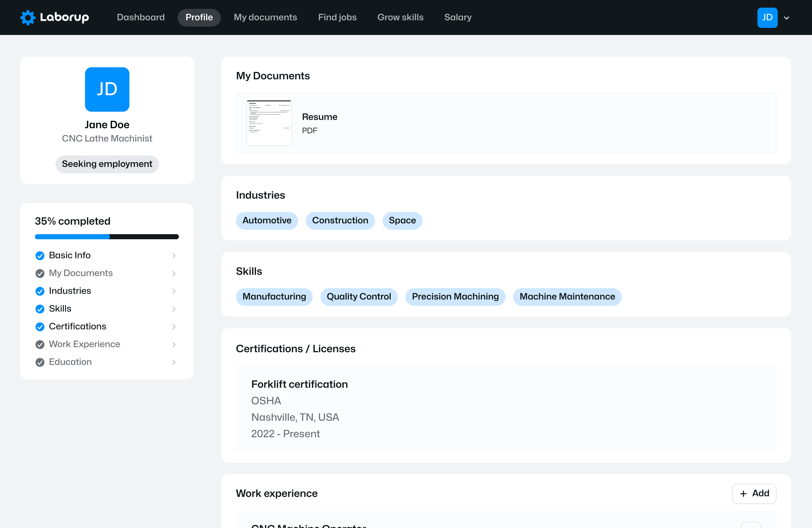
Task: Toggle the Seeking employment status badge
Action: (107, 164)
